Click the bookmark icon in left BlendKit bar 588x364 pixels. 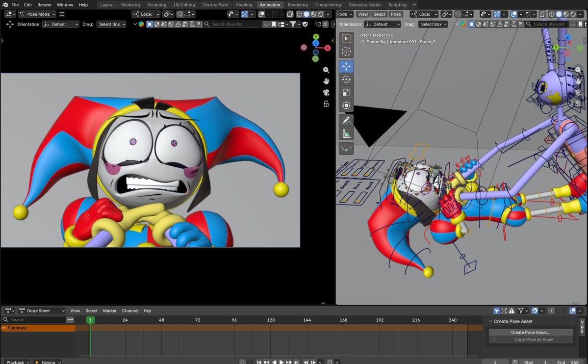274,24
